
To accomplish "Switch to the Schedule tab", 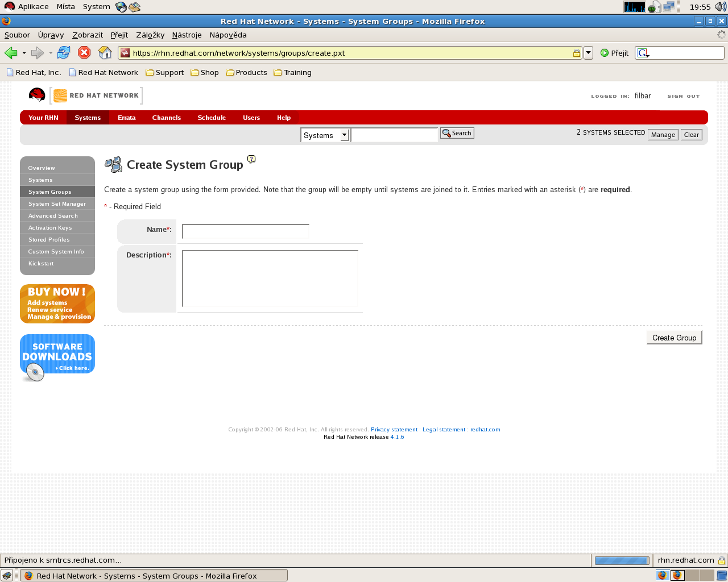I will [212, 118].
